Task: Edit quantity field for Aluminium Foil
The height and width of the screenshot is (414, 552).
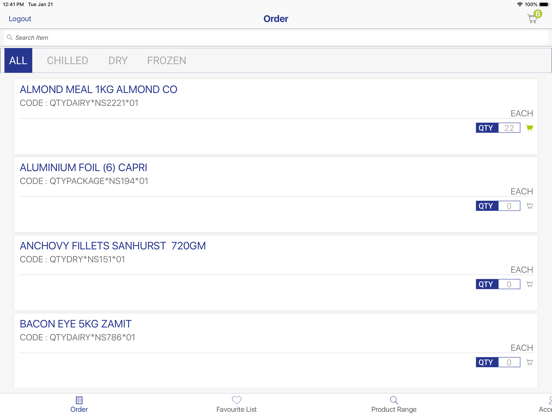Action: tap(509, 206)
